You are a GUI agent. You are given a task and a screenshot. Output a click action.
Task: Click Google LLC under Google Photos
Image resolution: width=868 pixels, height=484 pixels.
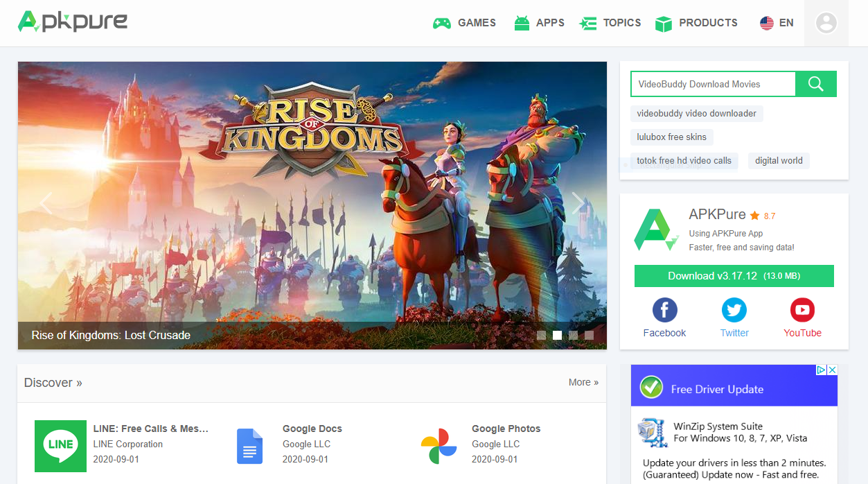[x=495, y=444]
